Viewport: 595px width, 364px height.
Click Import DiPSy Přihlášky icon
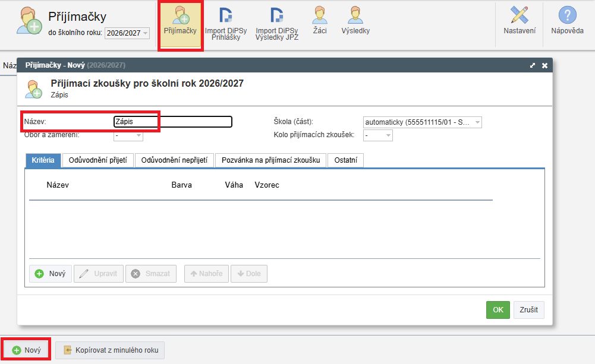pos(225,23)
